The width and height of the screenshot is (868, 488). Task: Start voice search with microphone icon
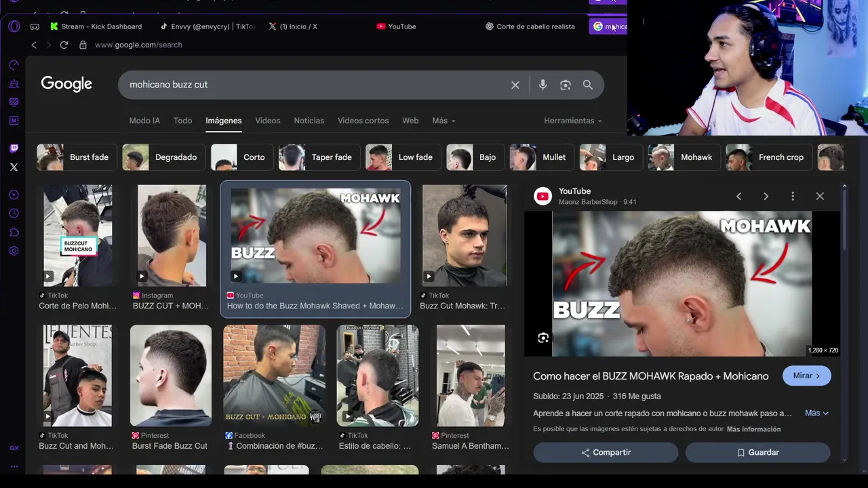(x=542, y=85)
